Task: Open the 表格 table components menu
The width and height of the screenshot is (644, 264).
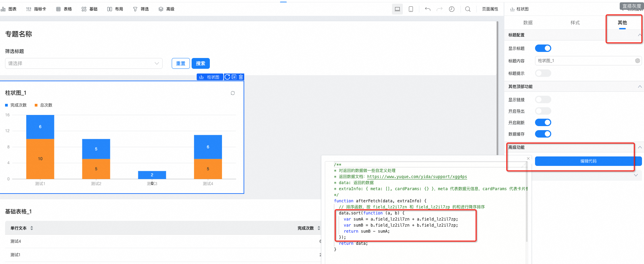Action: tap(64, 9)
